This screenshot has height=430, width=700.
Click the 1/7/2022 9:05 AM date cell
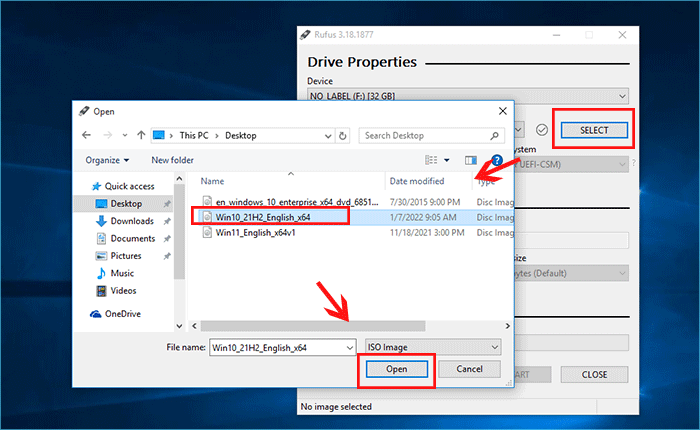[x=423, y=217]
